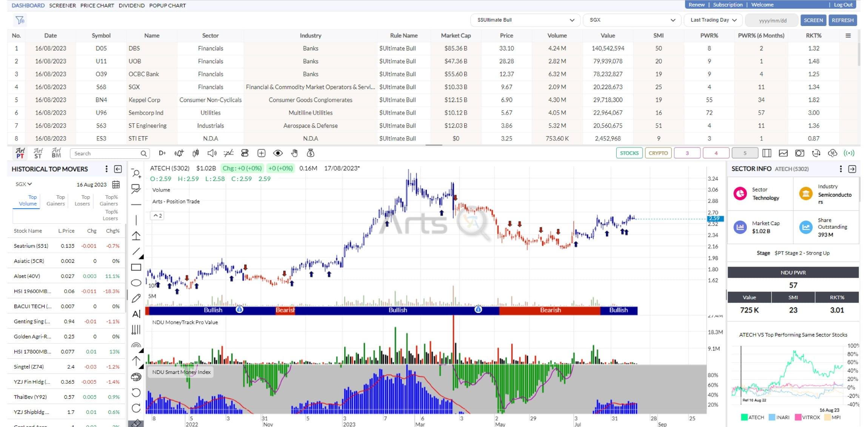The image size is (868, 427).
Task: Change the candlestick chart type icon
Action: pos(195,153)
